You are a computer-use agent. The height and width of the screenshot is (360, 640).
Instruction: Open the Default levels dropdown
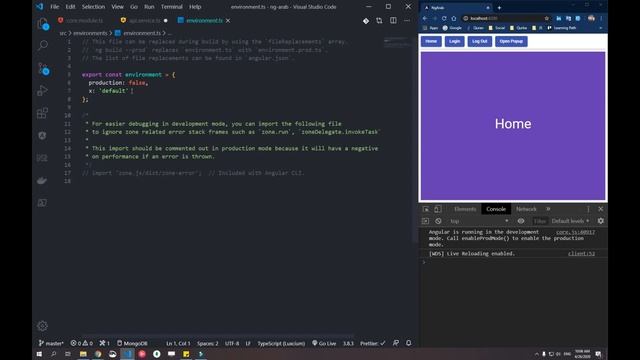[x=570, y=221]
